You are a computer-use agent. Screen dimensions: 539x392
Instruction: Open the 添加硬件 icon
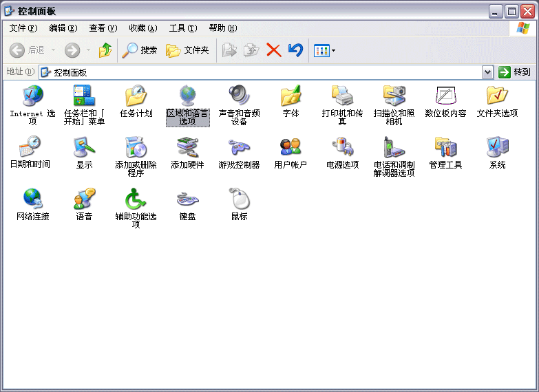[187, 147]
